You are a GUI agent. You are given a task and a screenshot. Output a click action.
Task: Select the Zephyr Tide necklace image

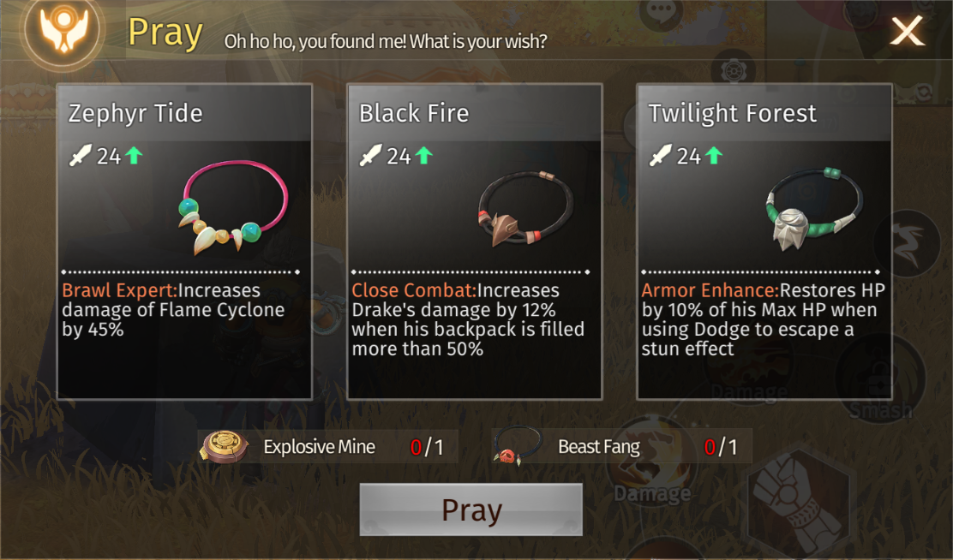233,207
